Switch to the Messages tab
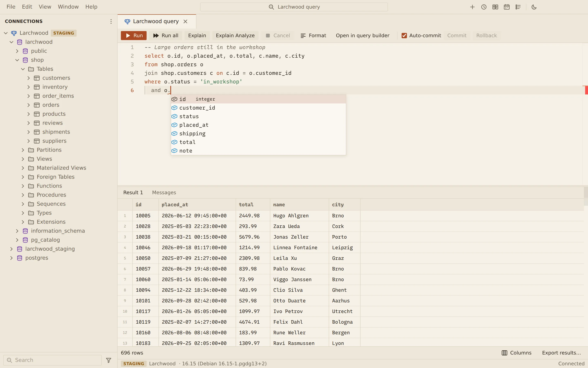The height and width of the screenshot is (368, 588). click(x=164, y=193)
